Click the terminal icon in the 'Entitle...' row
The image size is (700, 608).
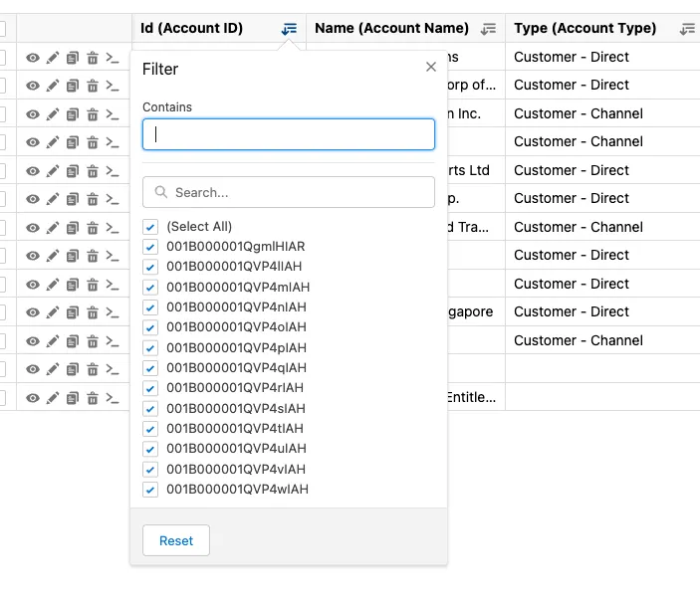point(113,398)
